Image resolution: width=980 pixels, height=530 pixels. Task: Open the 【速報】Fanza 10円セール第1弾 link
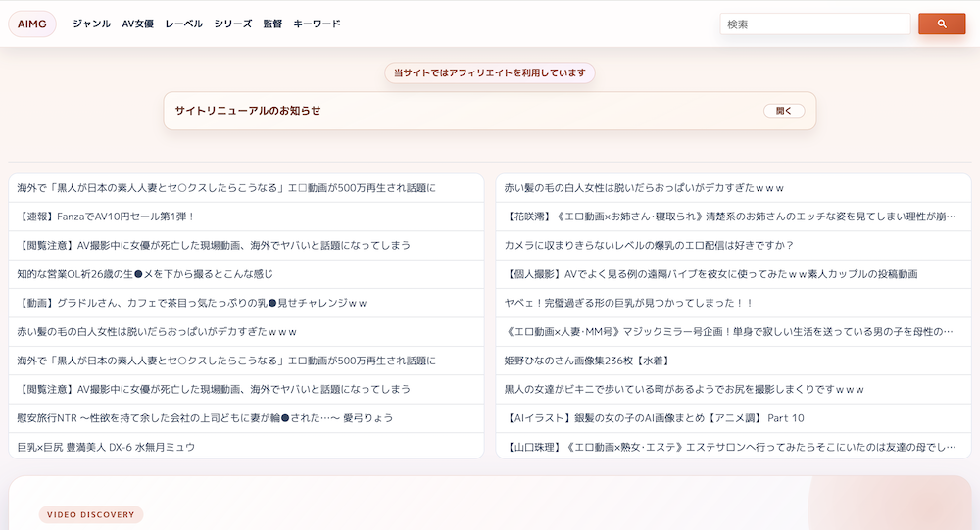(107, 217)
